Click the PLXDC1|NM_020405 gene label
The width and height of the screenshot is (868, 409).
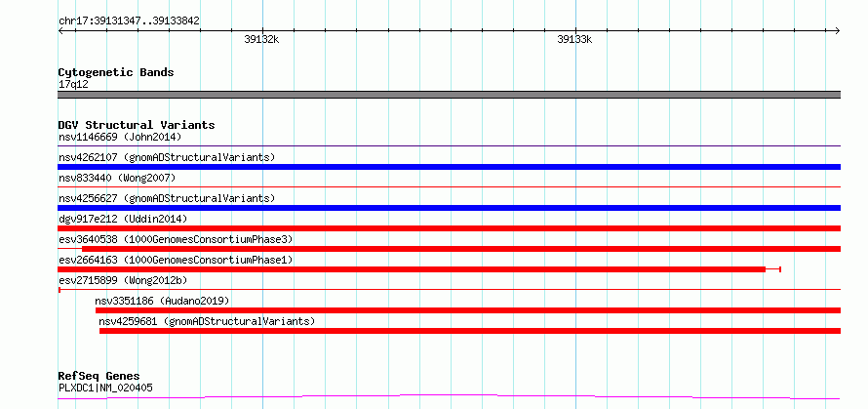tap(105, 388)
